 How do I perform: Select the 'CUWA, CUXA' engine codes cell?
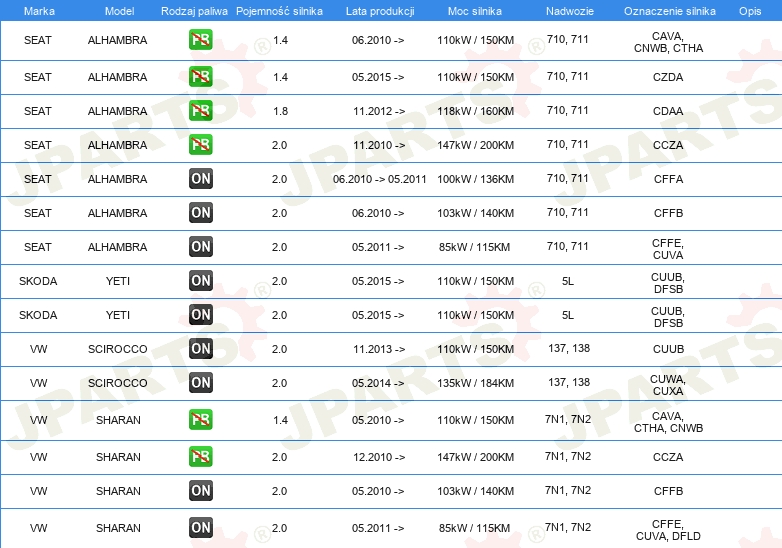[x=668, y=385]
